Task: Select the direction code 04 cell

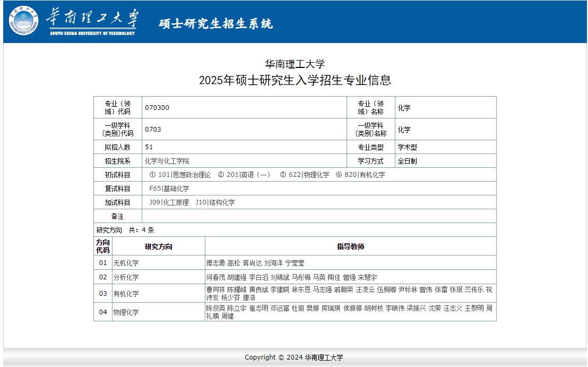Action: click(x=103, y=312)
